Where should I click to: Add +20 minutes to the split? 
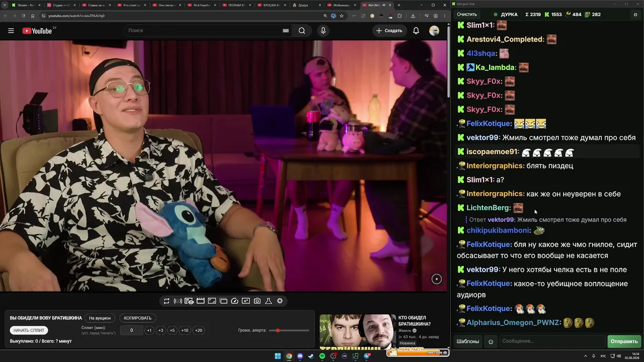pos(199,330)
